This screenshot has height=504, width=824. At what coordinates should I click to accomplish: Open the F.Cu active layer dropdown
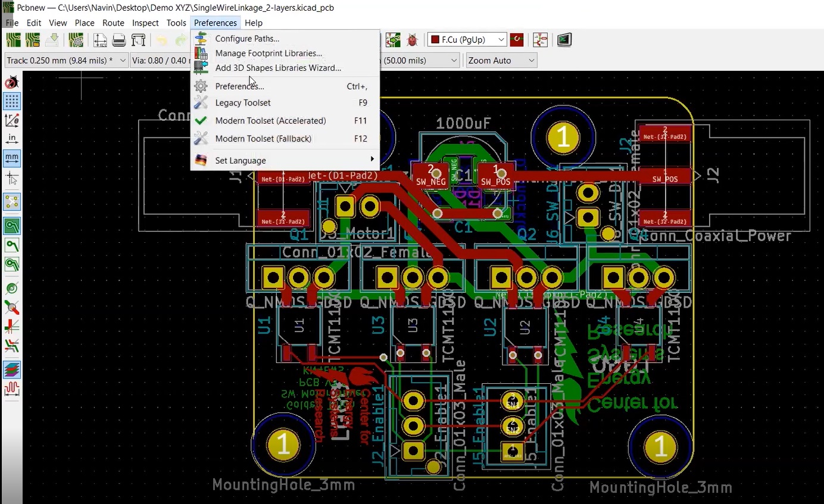point(467,40)
